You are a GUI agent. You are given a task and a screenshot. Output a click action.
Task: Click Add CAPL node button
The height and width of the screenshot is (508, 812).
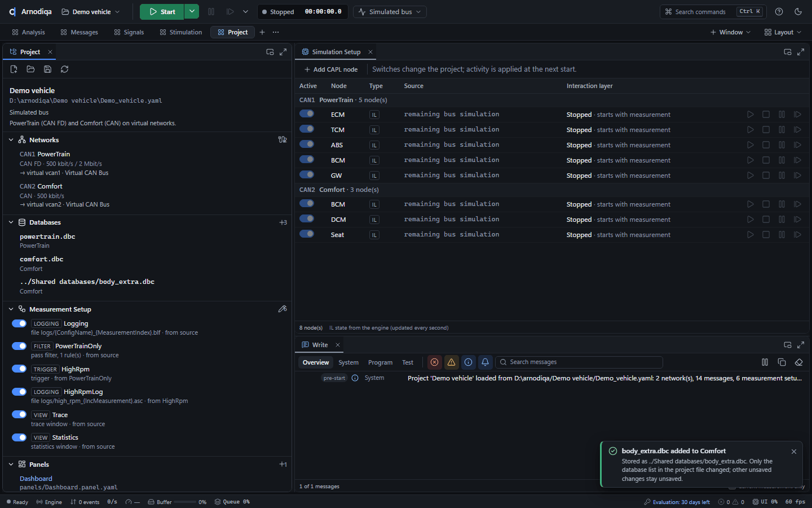[x=331, y=69]
